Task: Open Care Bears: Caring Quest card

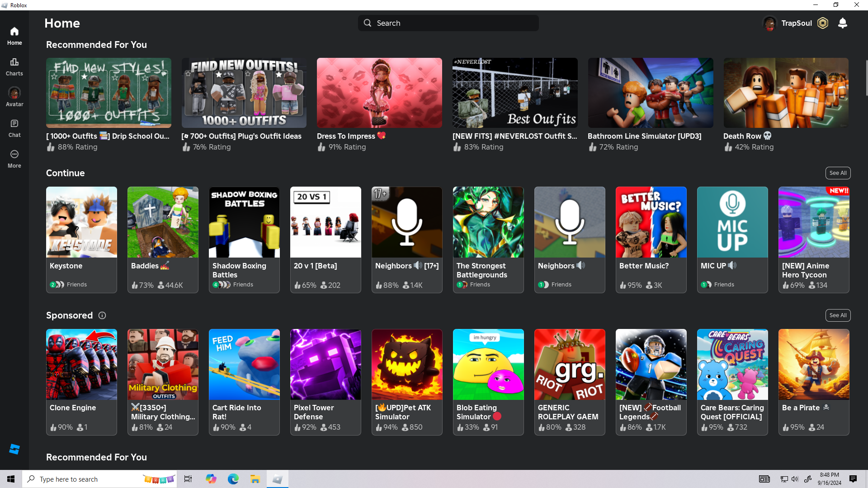Action: tap(732, 382)
